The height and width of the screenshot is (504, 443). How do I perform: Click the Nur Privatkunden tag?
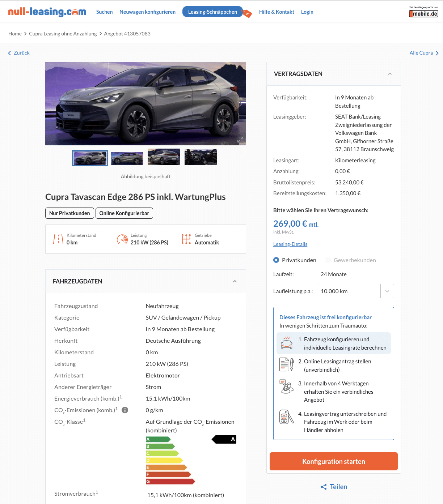69,213
